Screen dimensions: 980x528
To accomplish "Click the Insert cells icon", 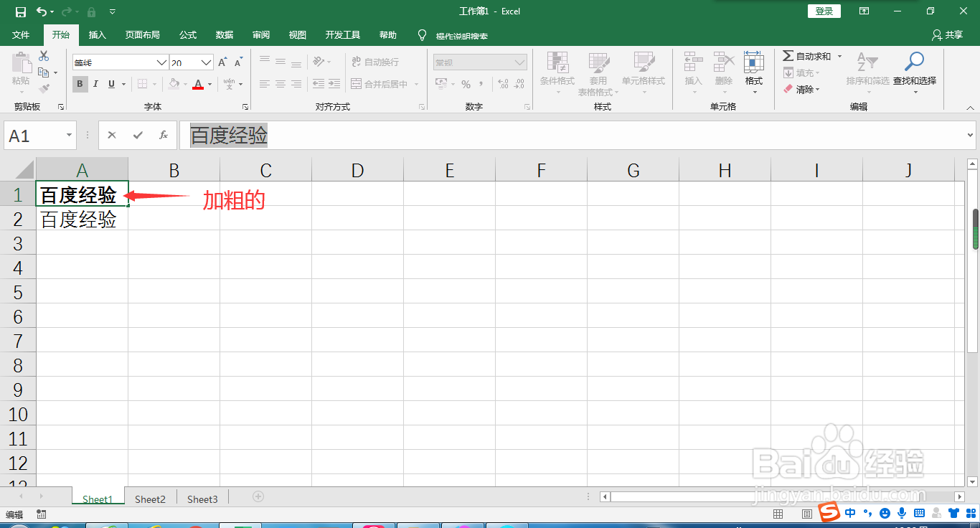I will [x=693, y=62].
